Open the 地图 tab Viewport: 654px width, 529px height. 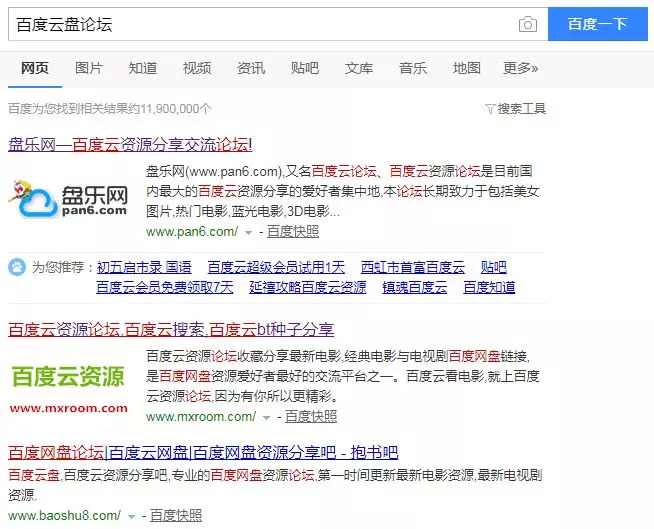(467, 68)
